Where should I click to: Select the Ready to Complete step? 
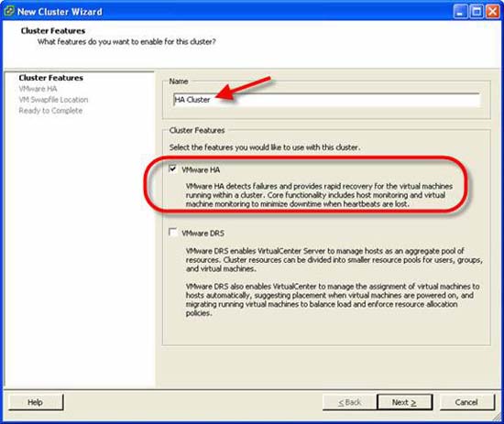coord(50,111)
